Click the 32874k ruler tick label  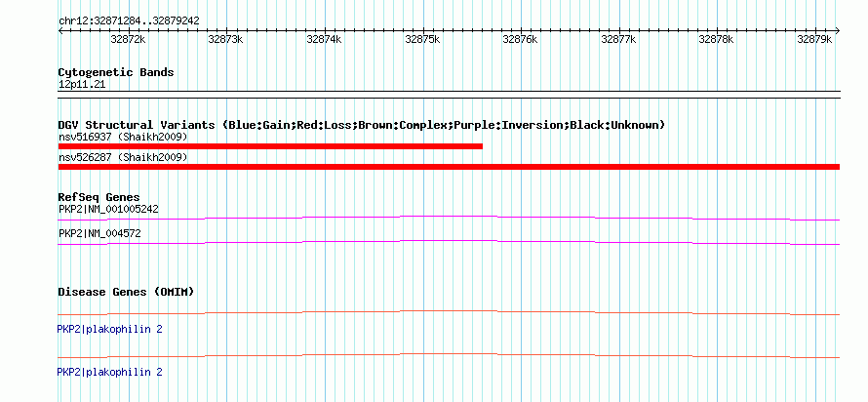[x=325, y=39]
